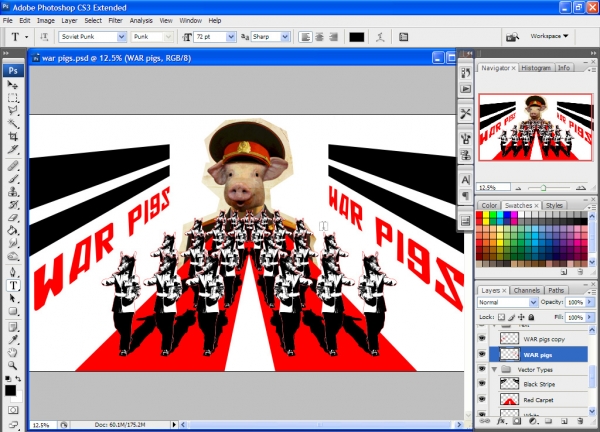Select the Crop tool

(x=13, y=136)
